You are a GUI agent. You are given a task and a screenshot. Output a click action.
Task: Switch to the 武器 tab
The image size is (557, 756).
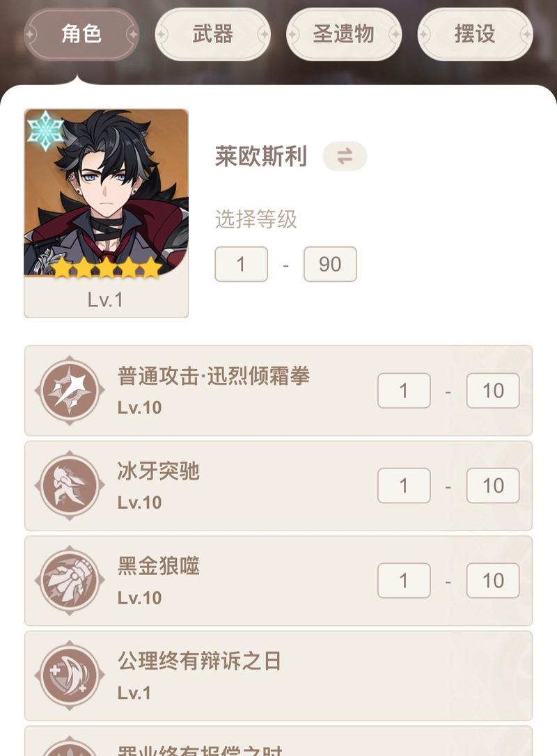coord(212,34)
